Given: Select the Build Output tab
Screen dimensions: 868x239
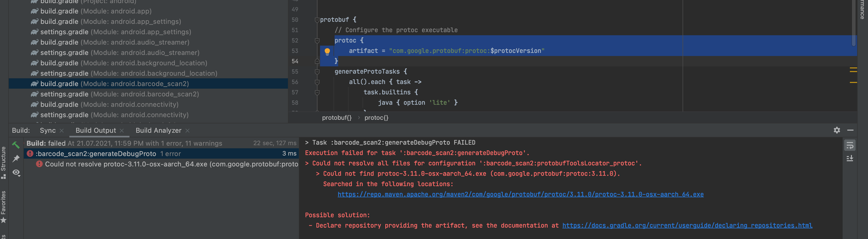Looking at the screenshot, I should pos(96,130).
